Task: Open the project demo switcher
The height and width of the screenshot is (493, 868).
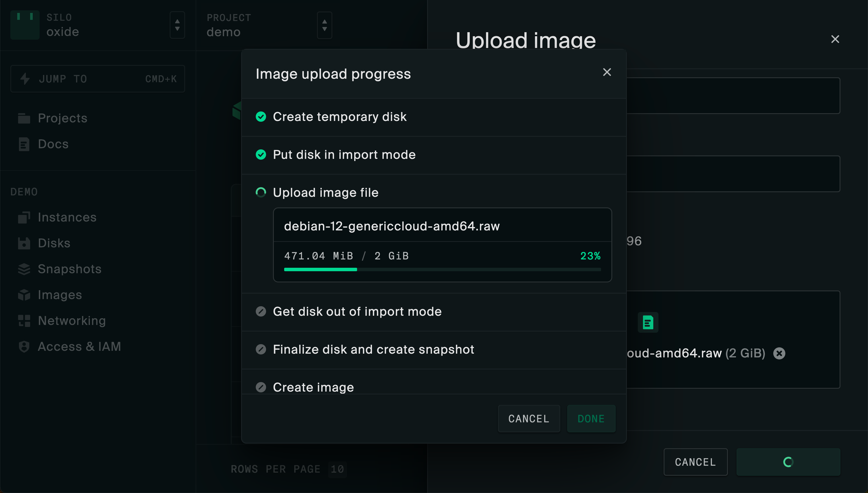Action: [x=324, y=25]
